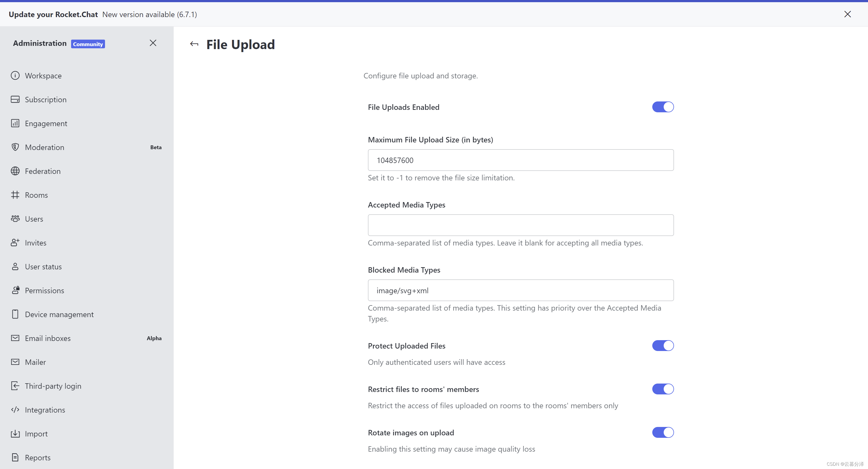
Task: Turn off Restrict files to rooms' members
Action: pyautogui.click(x=662, y=389)
